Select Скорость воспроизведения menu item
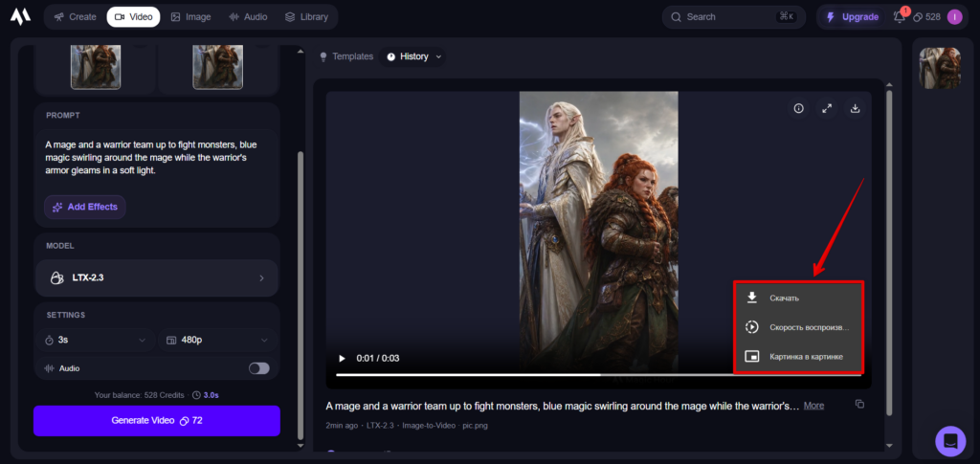 (x=799, y=327)
